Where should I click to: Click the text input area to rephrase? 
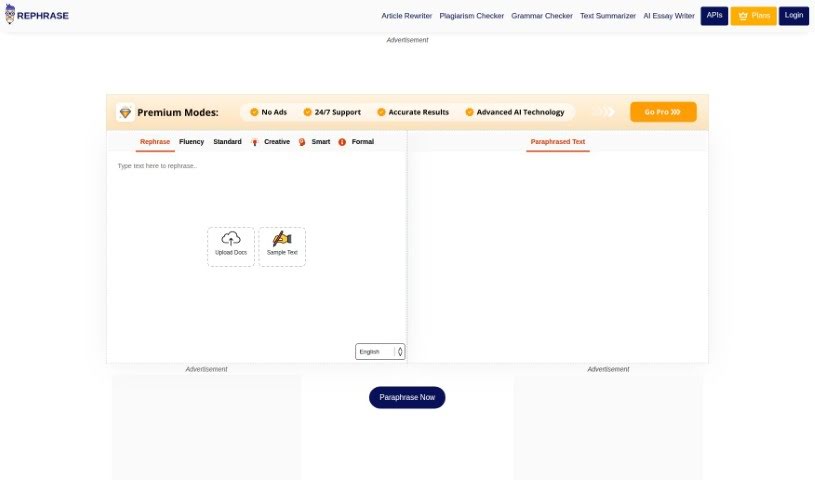pyautogui.click(x=257, y=247)
